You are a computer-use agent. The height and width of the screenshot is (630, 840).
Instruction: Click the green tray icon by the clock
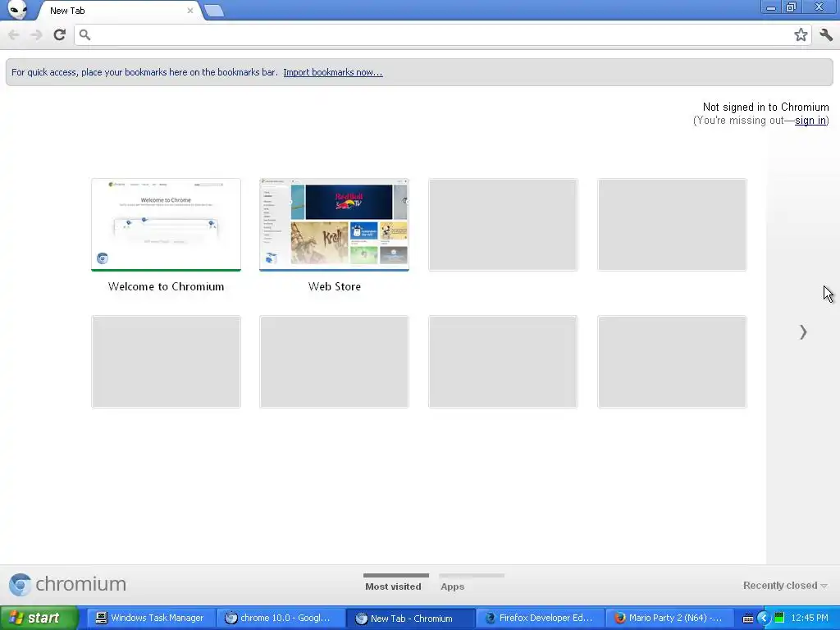pyautogui.click(x=779, y=618)
